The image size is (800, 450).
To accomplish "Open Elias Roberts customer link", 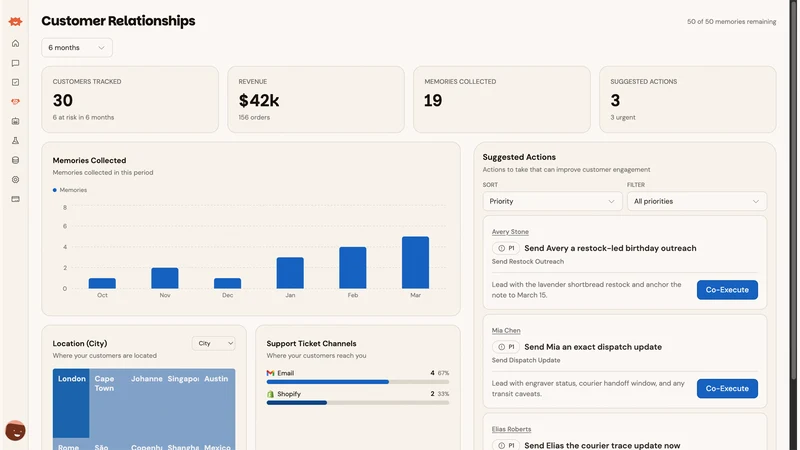I will (511, 429).
